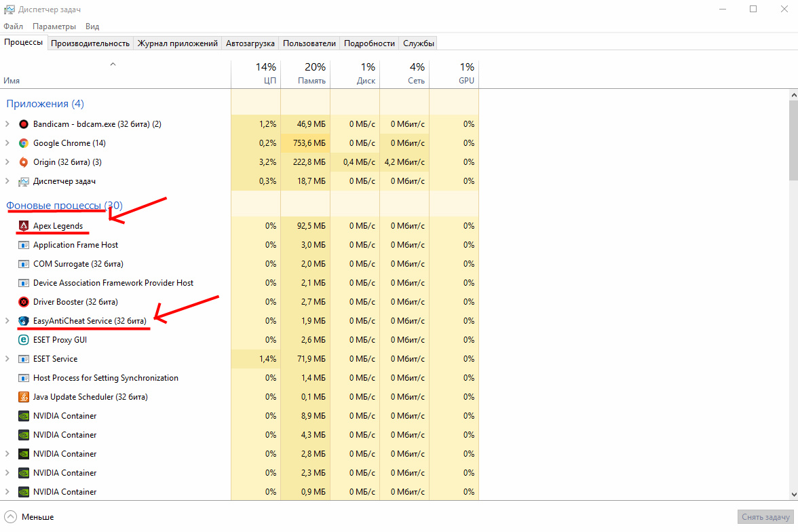The width and height of the screenshot is (798, 532).
Task: Click the Device Association Framework Provider Host icon
Action: (23, 283)
